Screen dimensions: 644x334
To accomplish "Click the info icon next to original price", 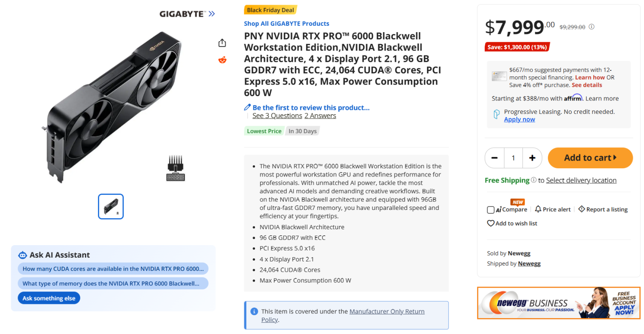I will [591, 27].
